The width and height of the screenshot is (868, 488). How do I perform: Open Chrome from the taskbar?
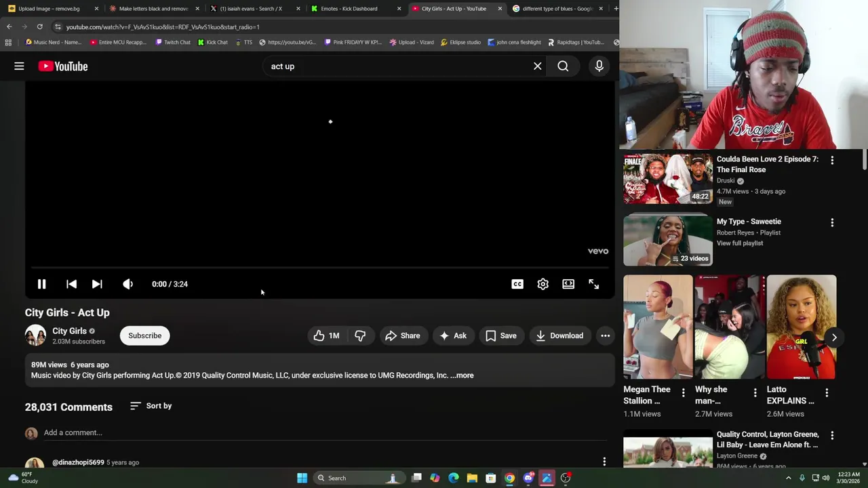pyautogui.click(x=509, y=478)
